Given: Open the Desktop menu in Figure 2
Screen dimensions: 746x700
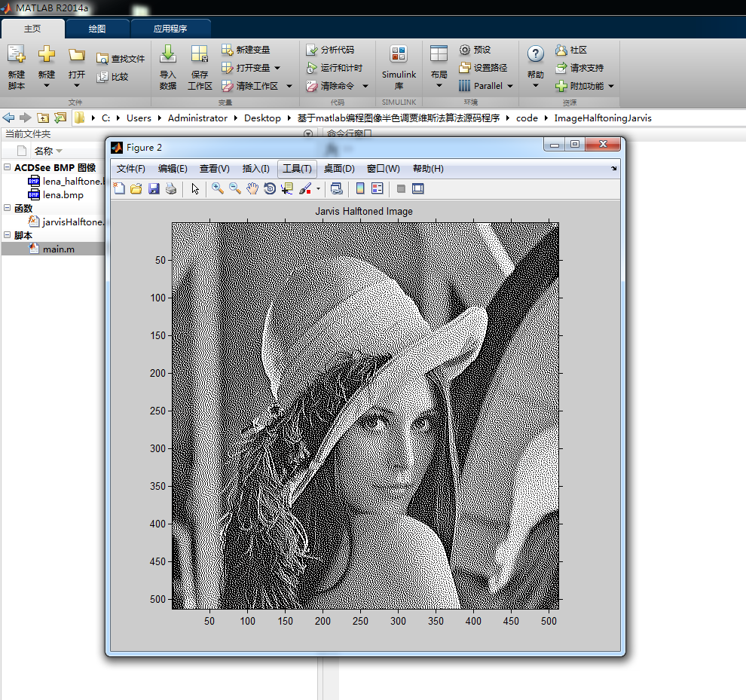Looking at the screenshot, I should [x=339, y=169].
